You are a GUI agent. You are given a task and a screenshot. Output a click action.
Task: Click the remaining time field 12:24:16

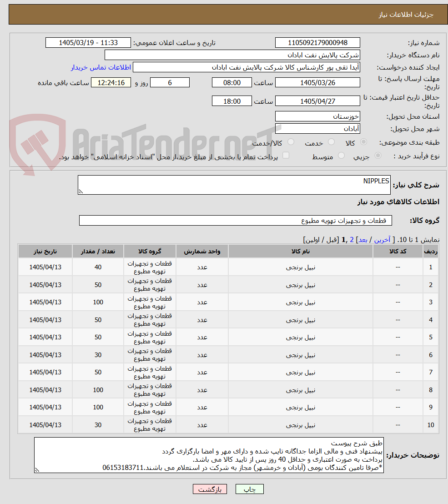pos(111,83)
